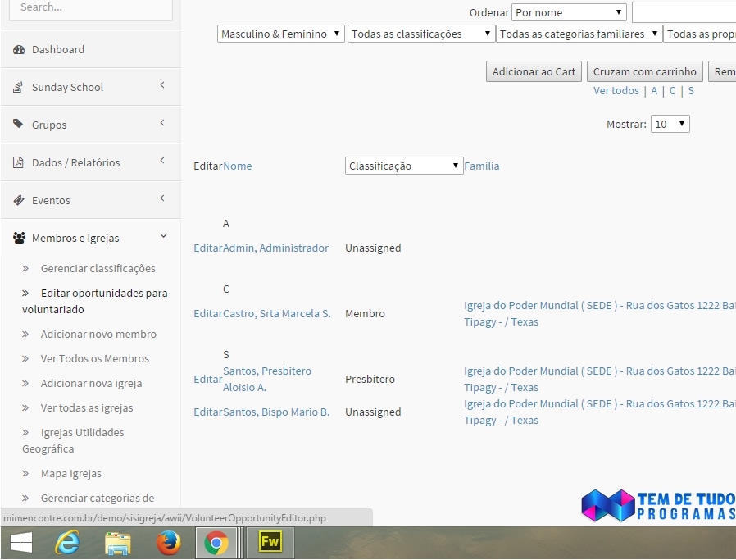Click the Eventos ticket icon
The image size is (736, 560).
19,200
